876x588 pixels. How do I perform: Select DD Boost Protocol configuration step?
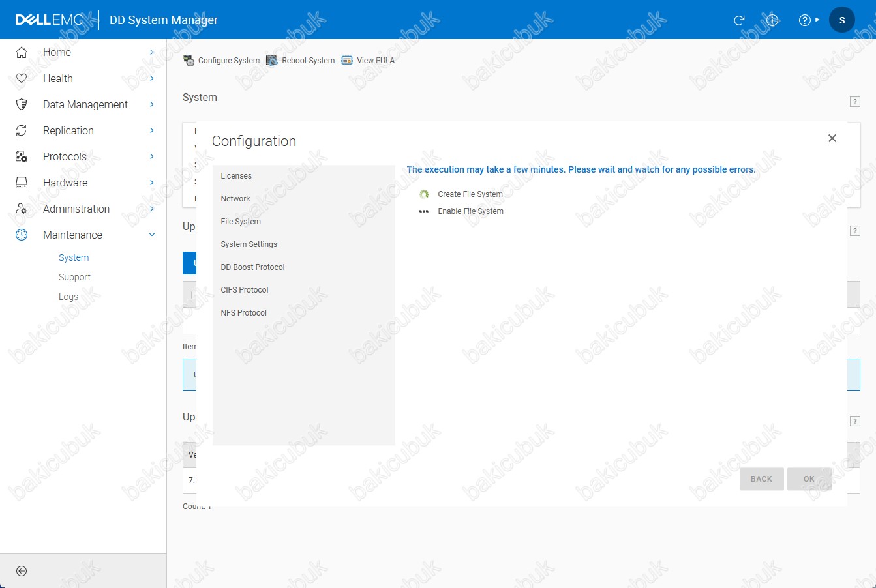pos(252,267)
